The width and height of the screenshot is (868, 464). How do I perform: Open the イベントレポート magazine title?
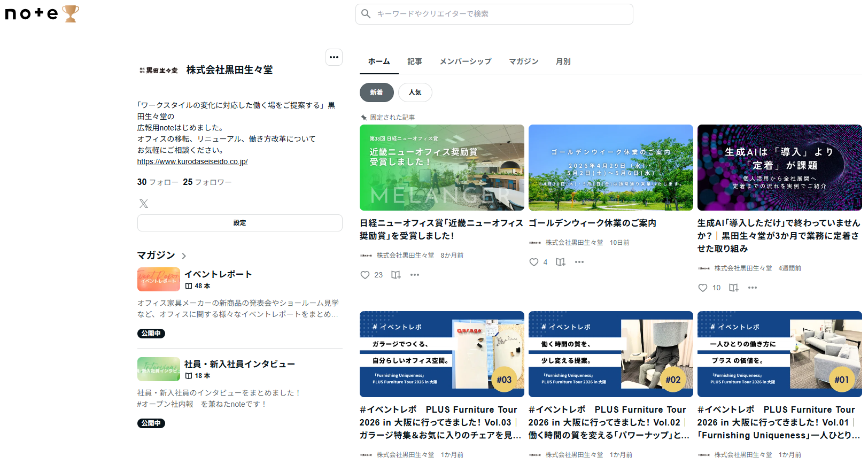point(218,274)
